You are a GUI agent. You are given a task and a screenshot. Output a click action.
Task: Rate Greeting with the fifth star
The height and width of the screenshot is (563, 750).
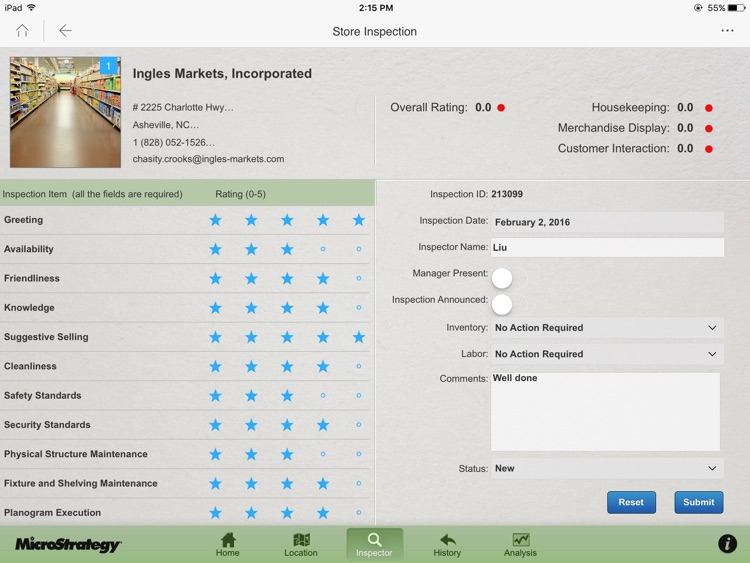pos(359,220)
